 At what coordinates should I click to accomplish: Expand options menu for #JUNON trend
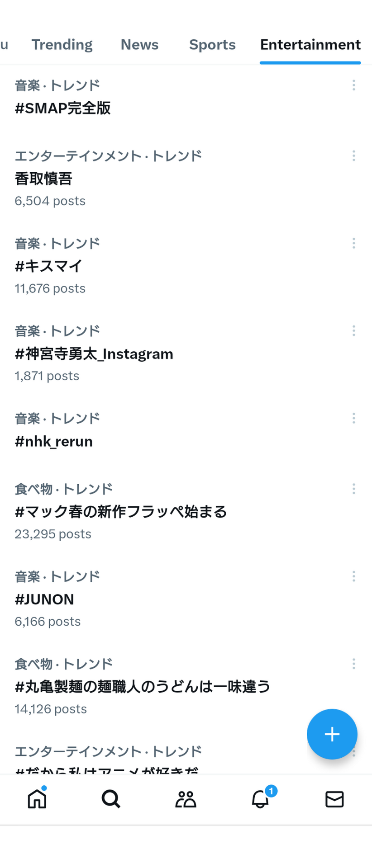tap(353, 576)
